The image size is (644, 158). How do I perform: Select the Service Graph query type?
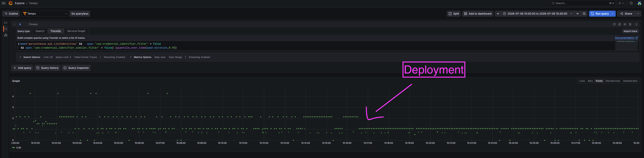(x=76, y=31)
